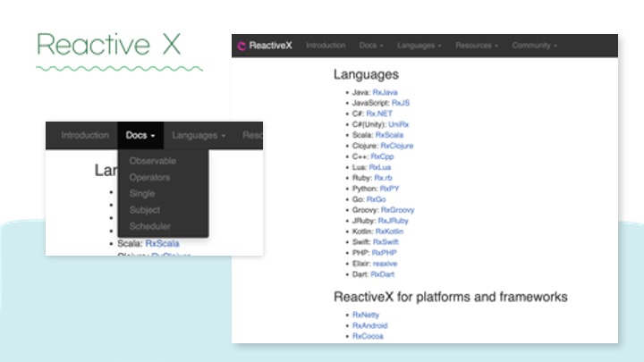644x362 pixels.
Task: Open the RxAndroid link
Action: coord(370,325)
